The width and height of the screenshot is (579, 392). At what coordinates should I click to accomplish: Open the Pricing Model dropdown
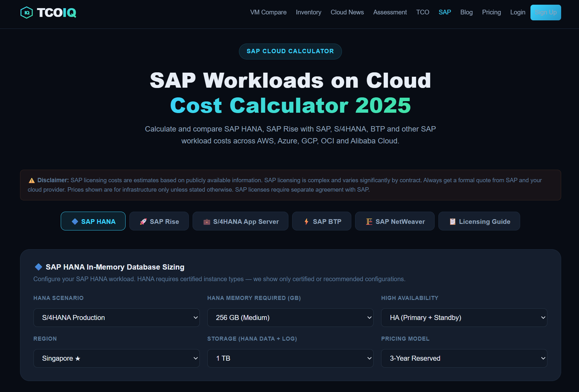point(464,358)
